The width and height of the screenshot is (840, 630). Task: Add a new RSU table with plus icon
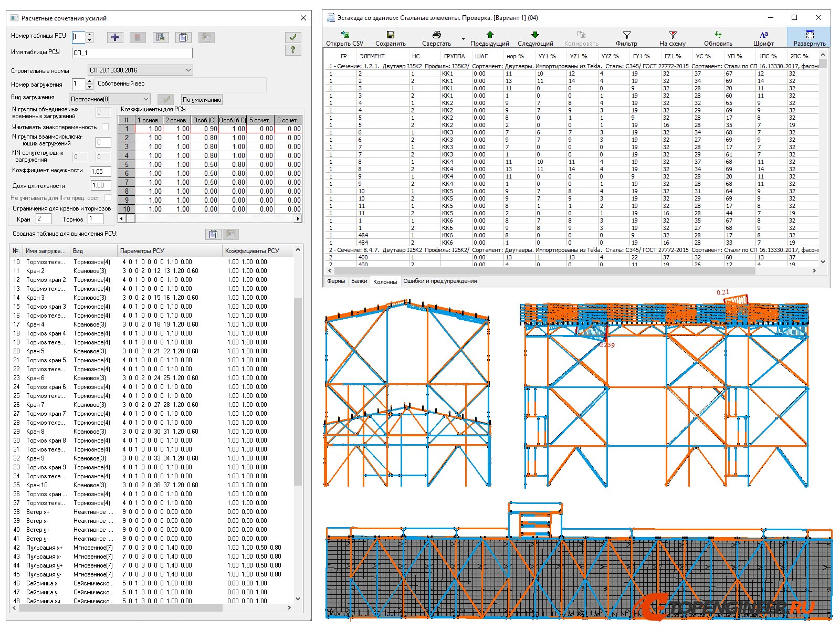point(114,37)
